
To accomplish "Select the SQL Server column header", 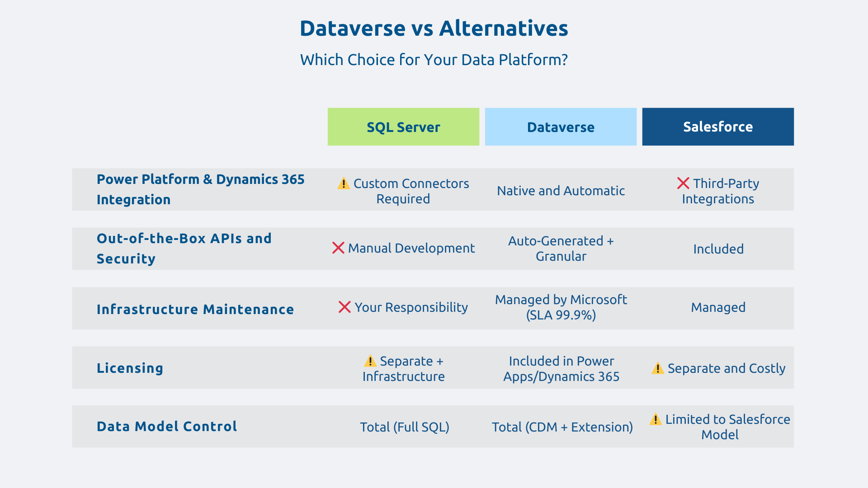I will 403,127.
